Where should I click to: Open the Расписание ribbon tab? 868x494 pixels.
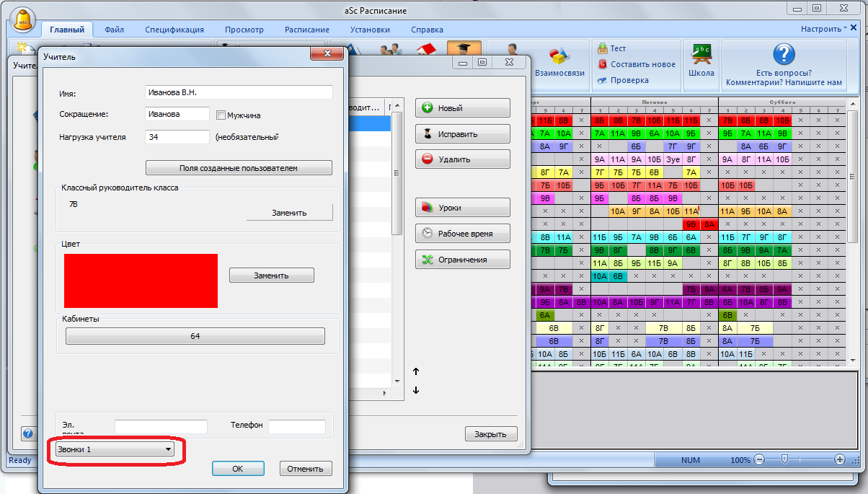click(x=306, y=30)
